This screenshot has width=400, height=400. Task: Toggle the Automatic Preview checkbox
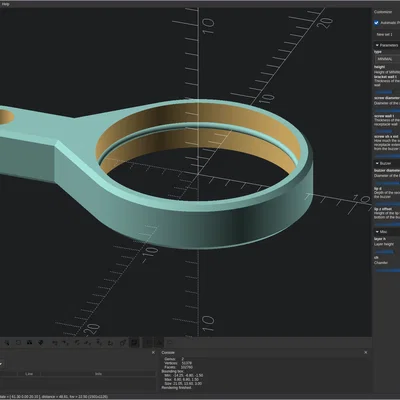click(x=376, y=23)
